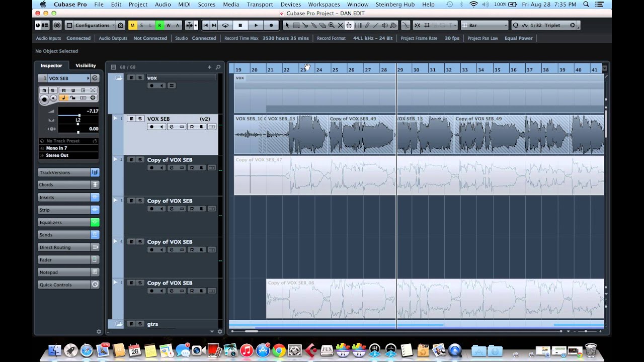Expand lanes triangle for track 1 VOX SEB
The height and width of the screenshot is (362, 644).
click(x=115, y=119)
